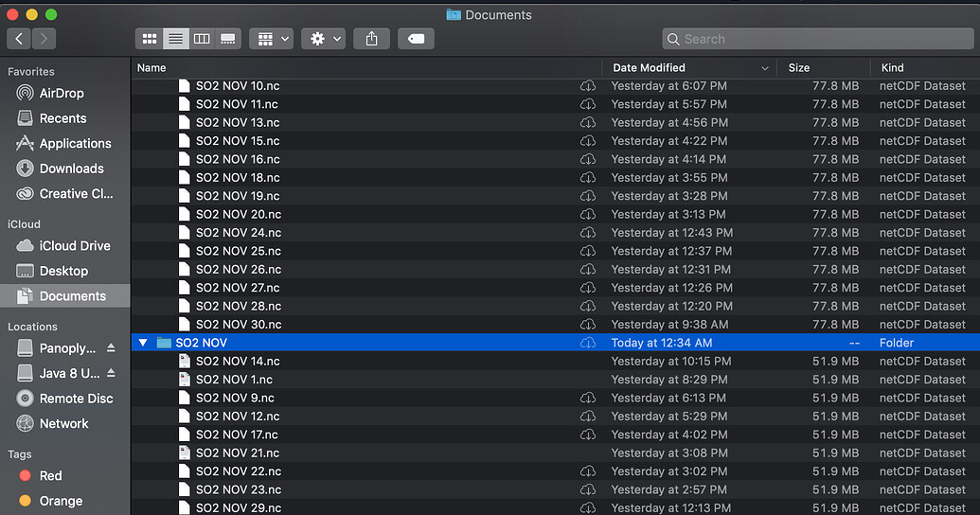This screenshot has width=980, height=515.
Task: Switch to gallery view mode
Action: (228, 39)
